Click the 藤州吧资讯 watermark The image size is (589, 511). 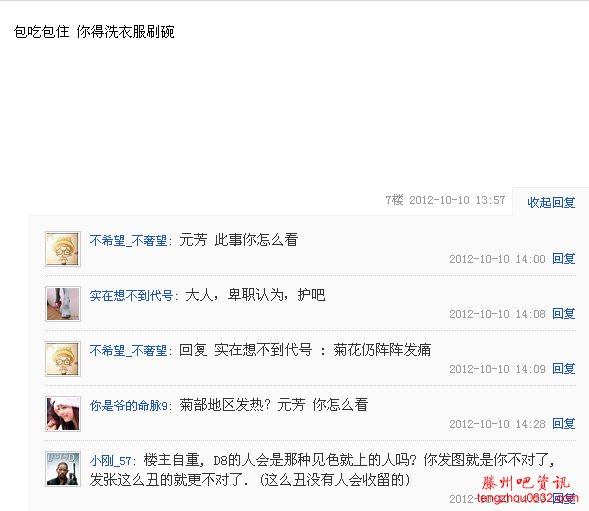pyautogui.click(x=526, y=483)
